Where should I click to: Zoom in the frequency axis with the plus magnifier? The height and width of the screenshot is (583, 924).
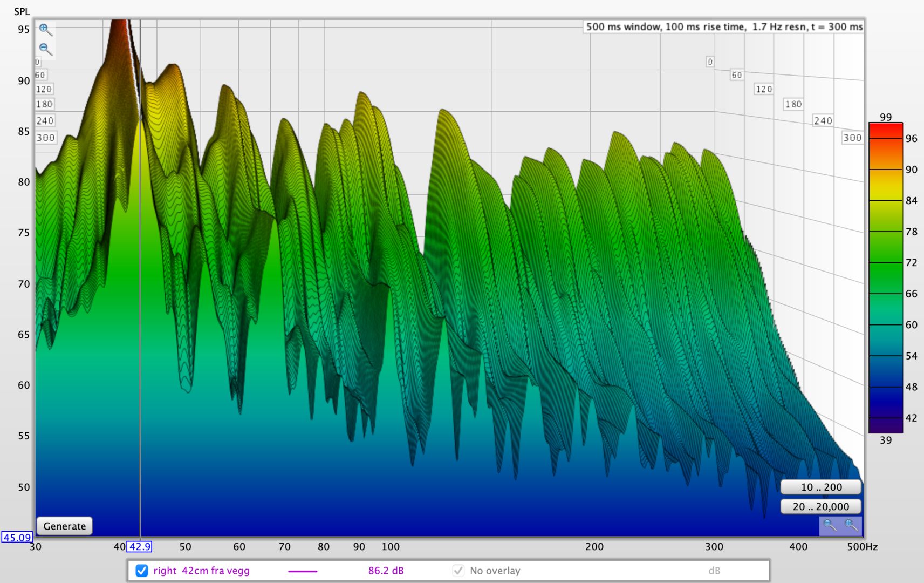click(x=851, y=525)
